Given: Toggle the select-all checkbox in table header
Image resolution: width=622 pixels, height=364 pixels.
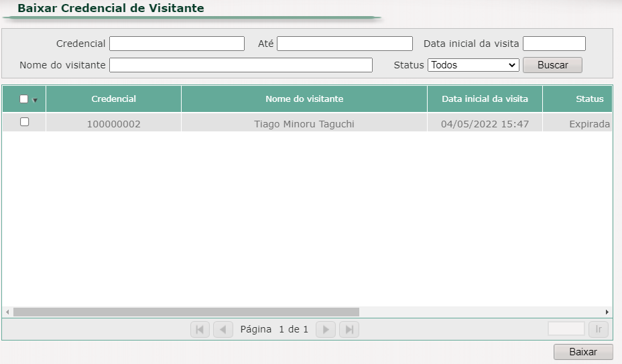Looking at the screenshot, I should 24,99.
